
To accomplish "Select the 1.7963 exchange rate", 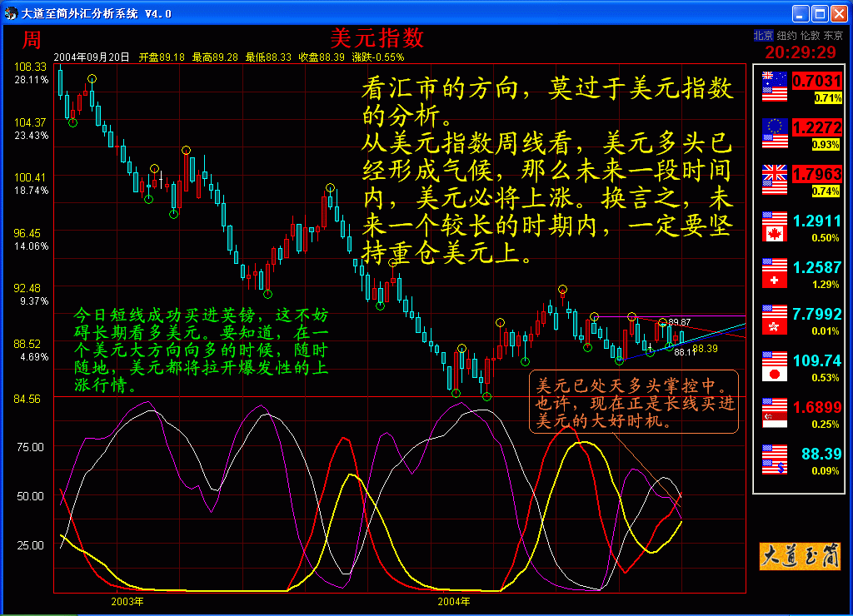I will [816, 175].
